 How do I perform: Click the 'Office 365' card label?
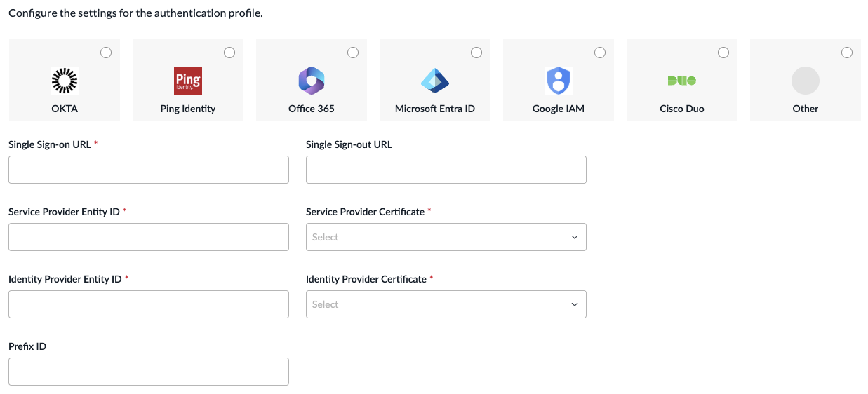coord(312,109)
